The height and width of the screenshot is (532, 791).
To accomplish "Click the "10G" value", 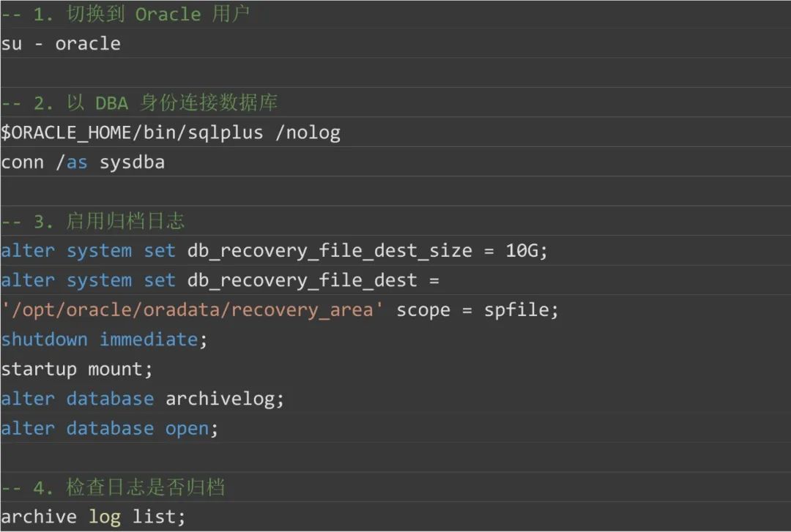I will (x=522, y=251).
